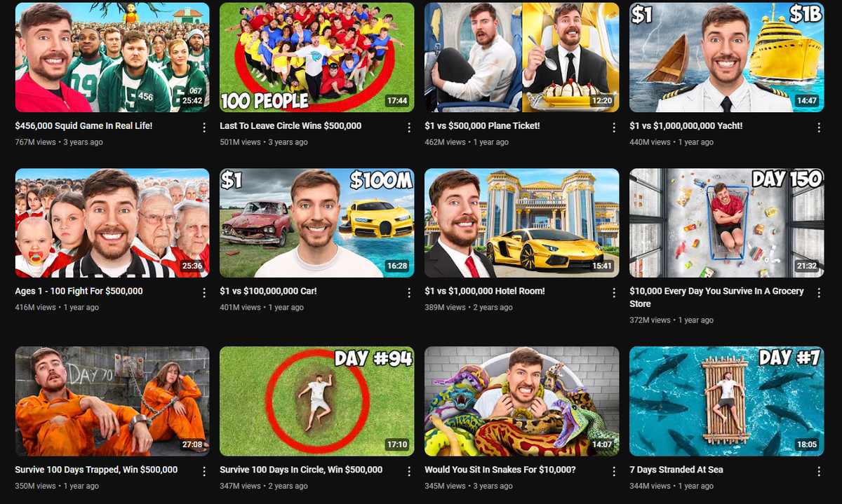Select the snakes bathtub video thumbnail
842x504 pixels.
coord(521,401)
